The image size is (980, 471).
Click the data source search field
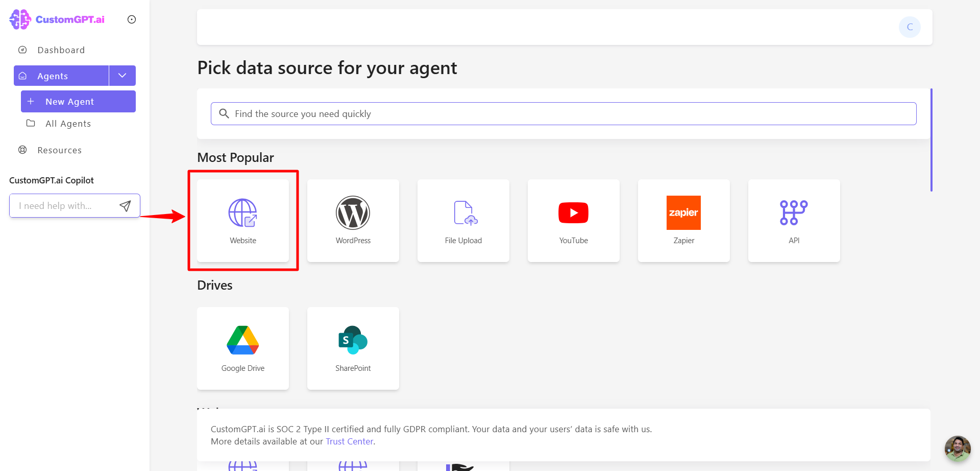tap(563, 113)
